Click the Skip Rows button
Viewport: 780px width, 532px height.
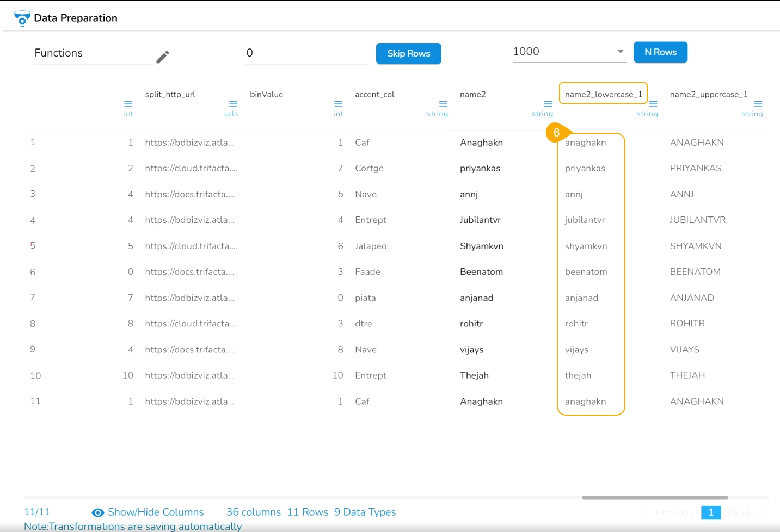(x=409, y=53)
